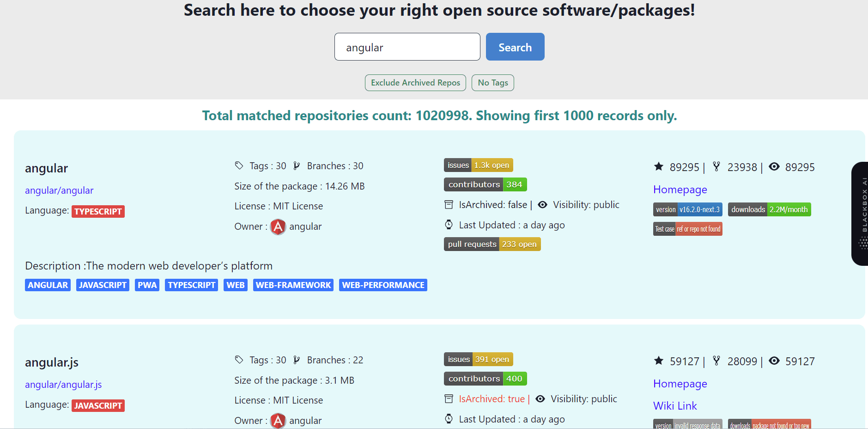
Task: Select the WEB-FRAMEWORK topic tag
Action: point(293,285)
